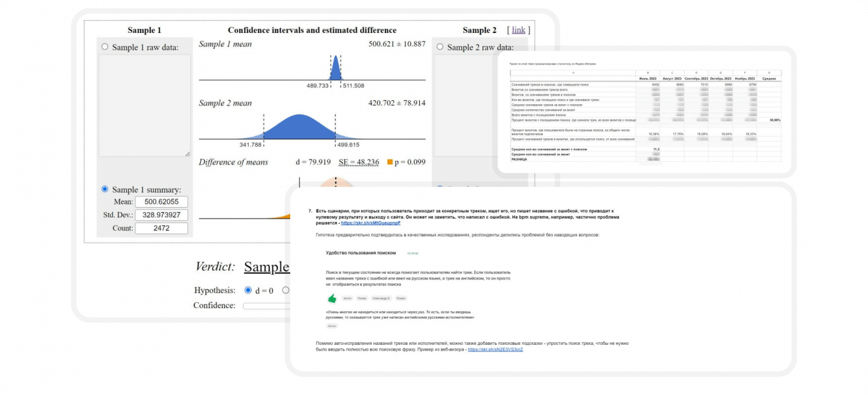This screenshot has height=394, width=868.
Task: Click the Std. Dev. input field
Action: (x=161, y=215)
